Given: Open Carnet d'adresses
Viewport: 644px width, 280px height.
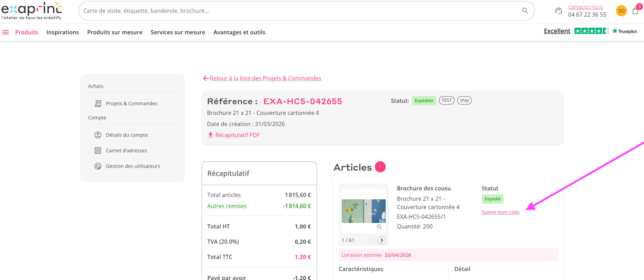Looking at the screenshot, I should (x=126, y=151).
